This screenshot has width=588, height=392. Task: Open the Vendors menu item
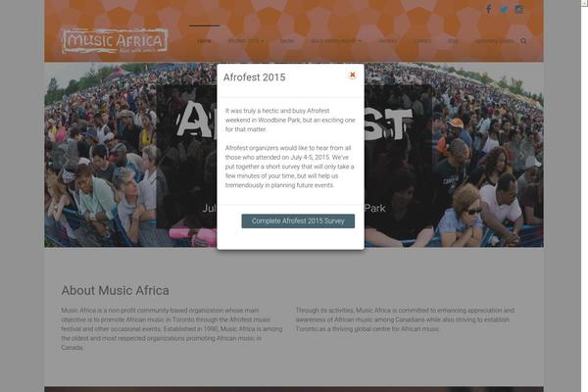pyautogui.click(x=387, y=40)
